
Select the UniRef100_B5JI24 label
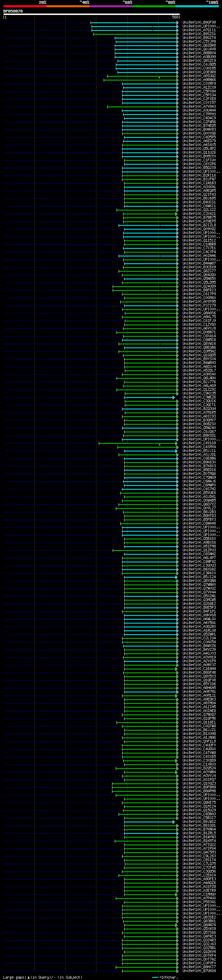199,577
